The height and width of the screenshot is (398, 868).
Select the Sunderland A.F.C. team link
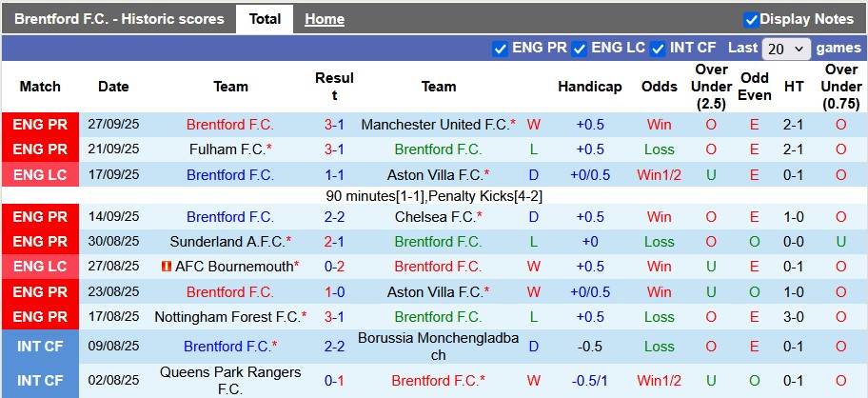click(x=227, y=242)
